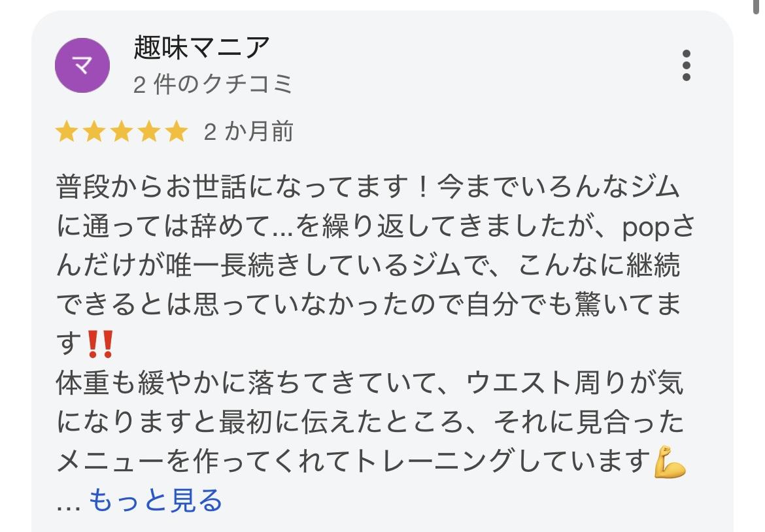Expand the review with もっと見る
The image size is (765, 532).
tap(156, 501)
